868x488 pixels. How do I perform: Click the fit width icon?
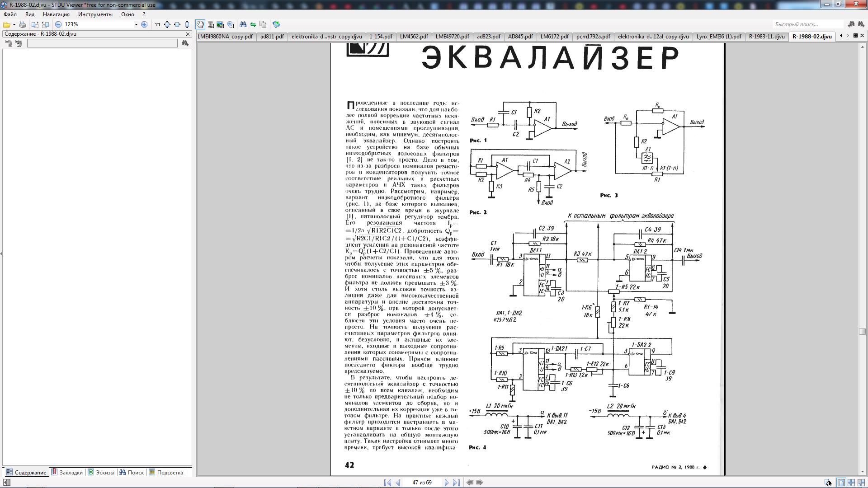click(x=177, y=24)
